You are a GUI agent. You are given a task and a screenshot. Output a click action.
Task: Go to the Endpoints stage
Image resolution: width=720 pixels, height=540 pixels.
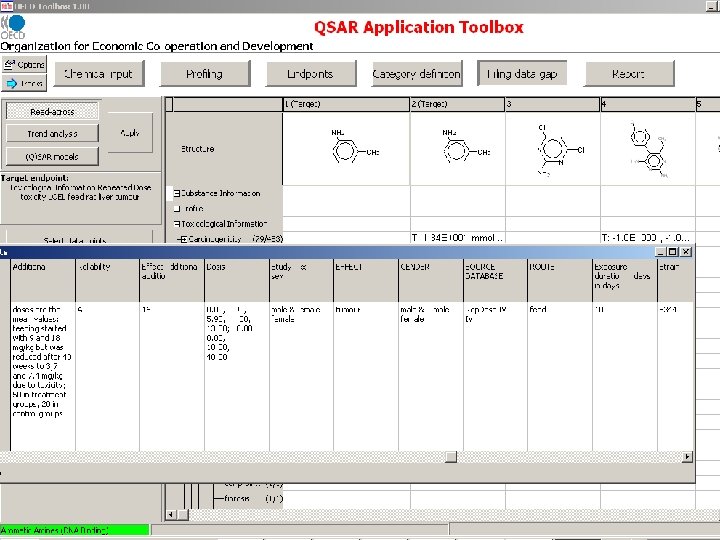coord(311,73)
